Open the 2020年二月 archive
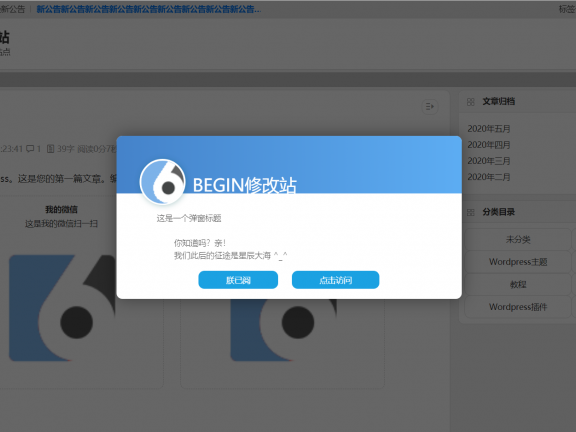This screenshot has height=432, width=576. (x=489, y=177)
